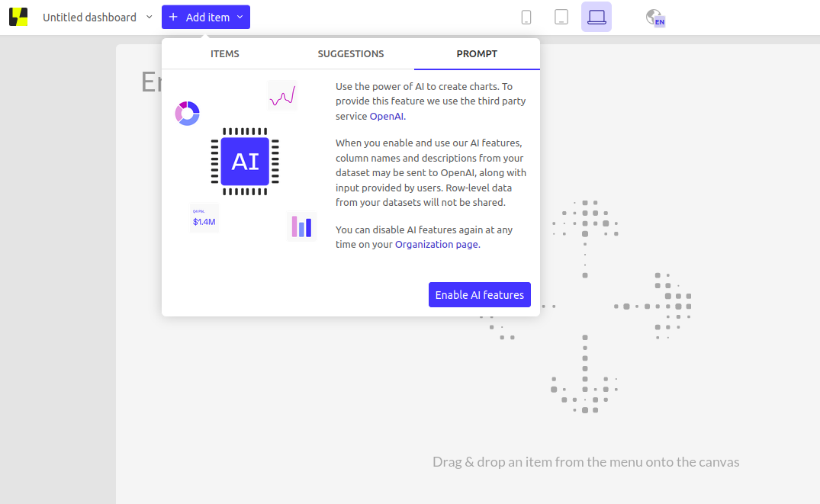Click the plus icon in Add item
The image size is (820, 504).
[x=173, y=17]
